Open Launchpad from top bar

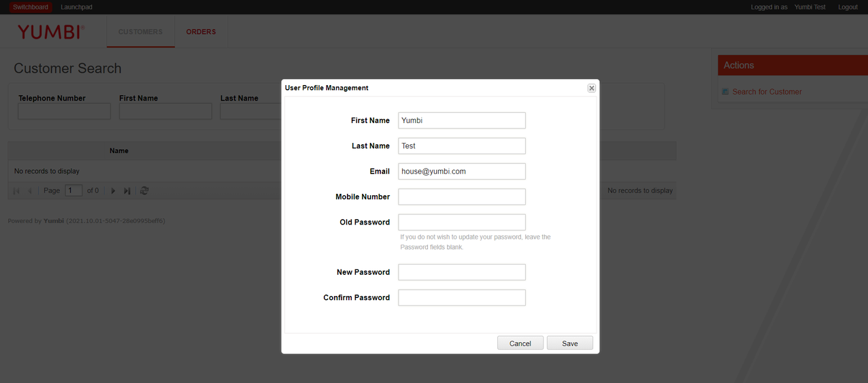pos(76,7)
